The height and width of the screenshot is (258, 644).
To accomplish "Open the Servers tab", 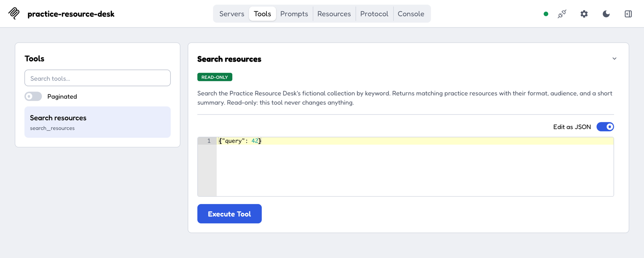I will [231, 14].
